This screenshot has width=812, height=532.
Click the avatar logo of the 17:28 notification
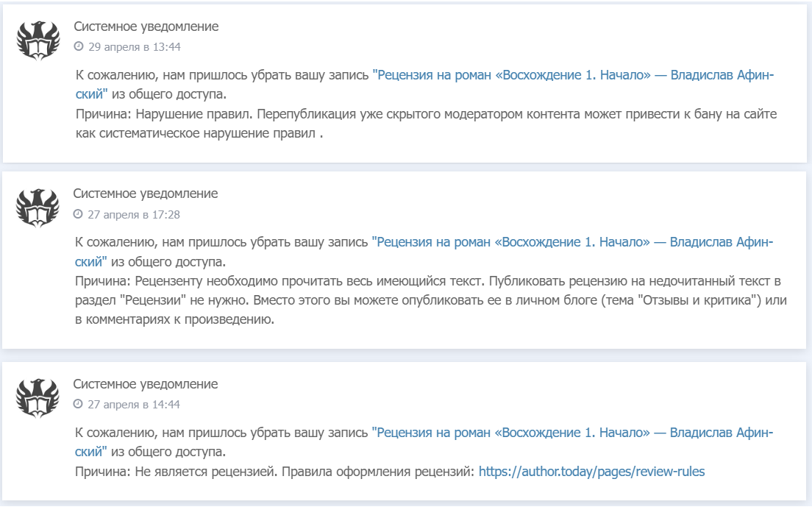(38, 208)
